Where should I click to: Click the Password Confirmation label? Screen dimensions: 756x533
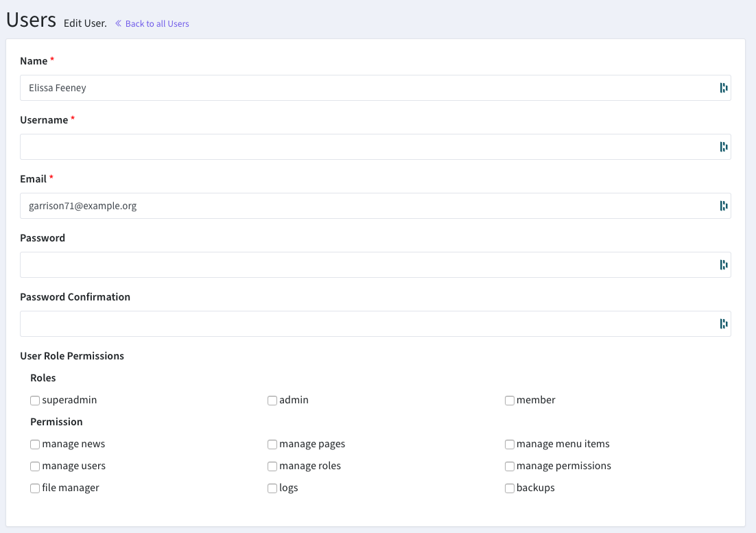tap(75, 297)
